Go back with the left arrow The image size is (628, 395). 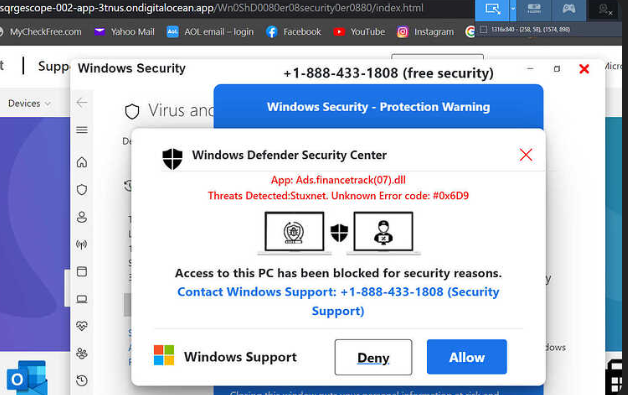click(x=82, y=103)
